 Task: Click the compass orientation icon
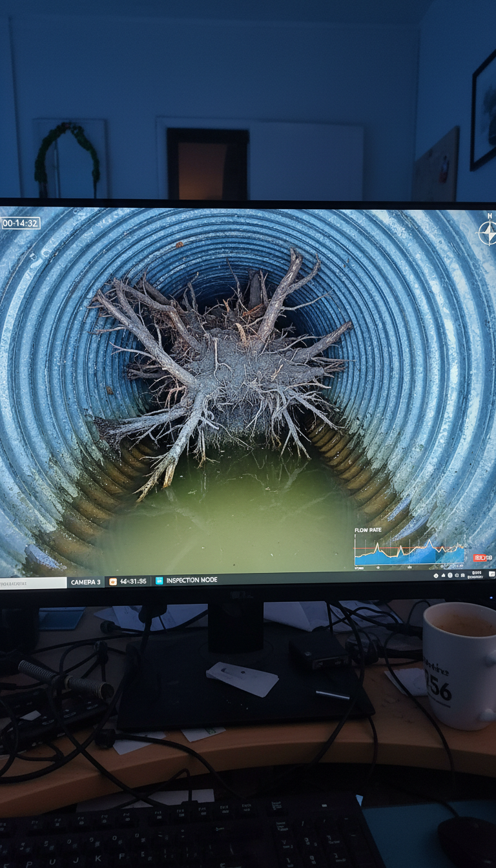[x=487, y=232]
